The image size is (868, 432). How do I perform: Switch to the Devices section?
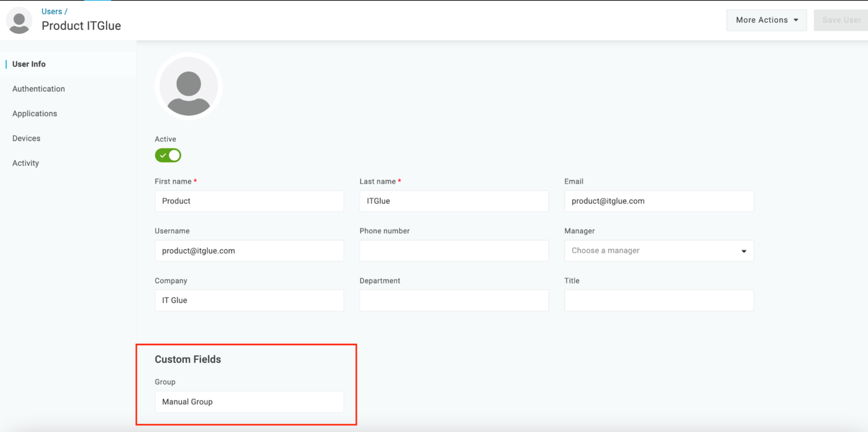(26, 138)
